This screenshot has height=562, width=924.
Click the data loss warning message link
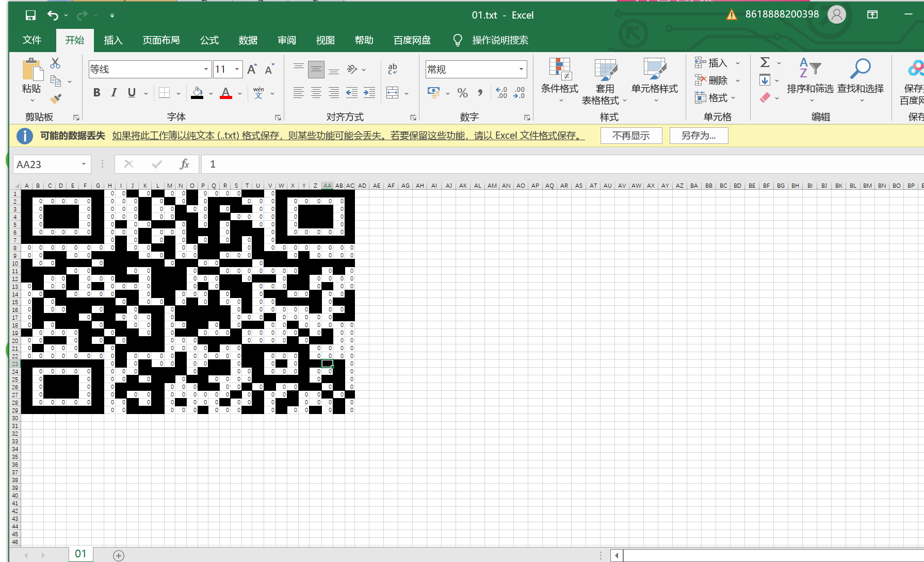click(348, 136)
